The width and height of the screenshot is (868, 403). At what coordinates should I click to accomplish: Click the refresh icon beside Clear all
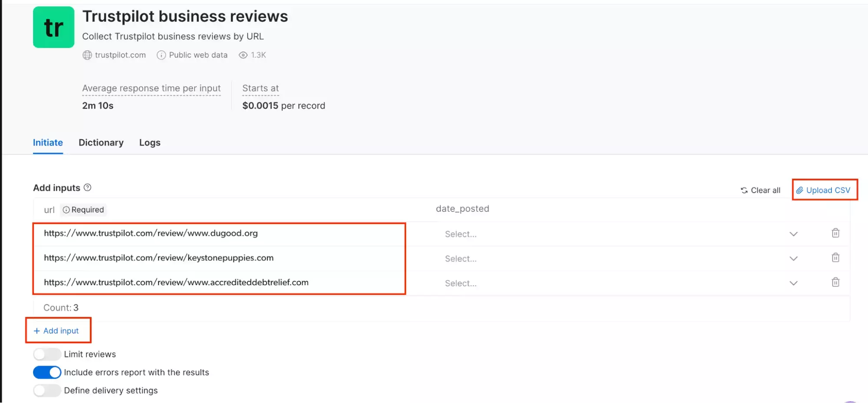pos(744,190)
